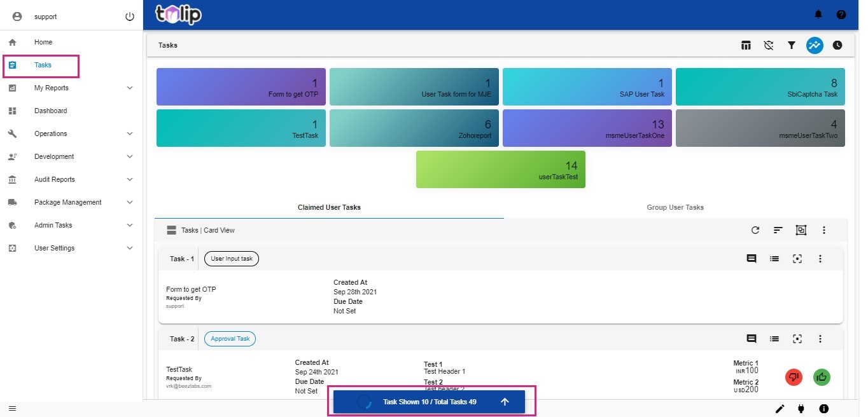868x417 pixels.
Task: Click the Zohoreport tile
Action: [x=414, y=128]
